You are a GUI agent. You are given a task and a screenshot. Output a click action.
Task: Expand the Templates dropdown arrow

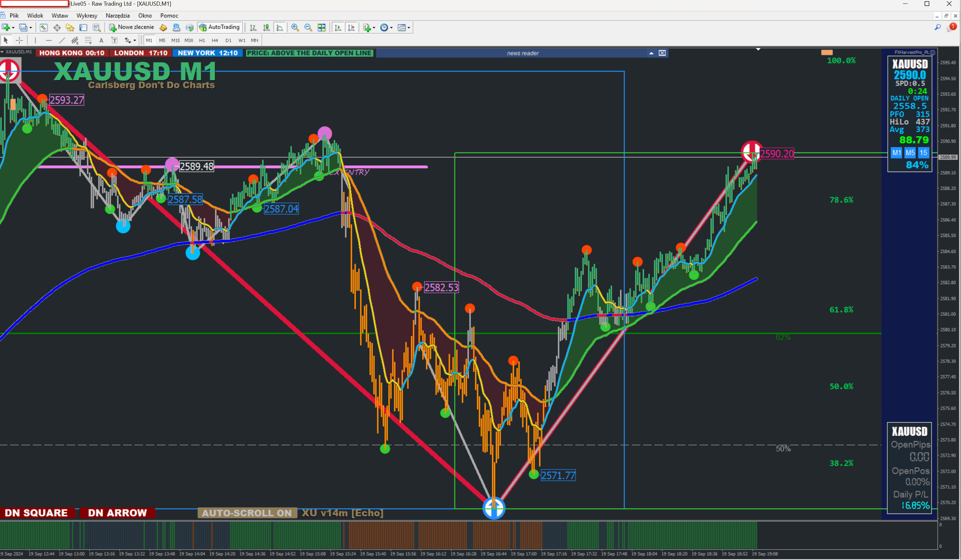[409, 27]
